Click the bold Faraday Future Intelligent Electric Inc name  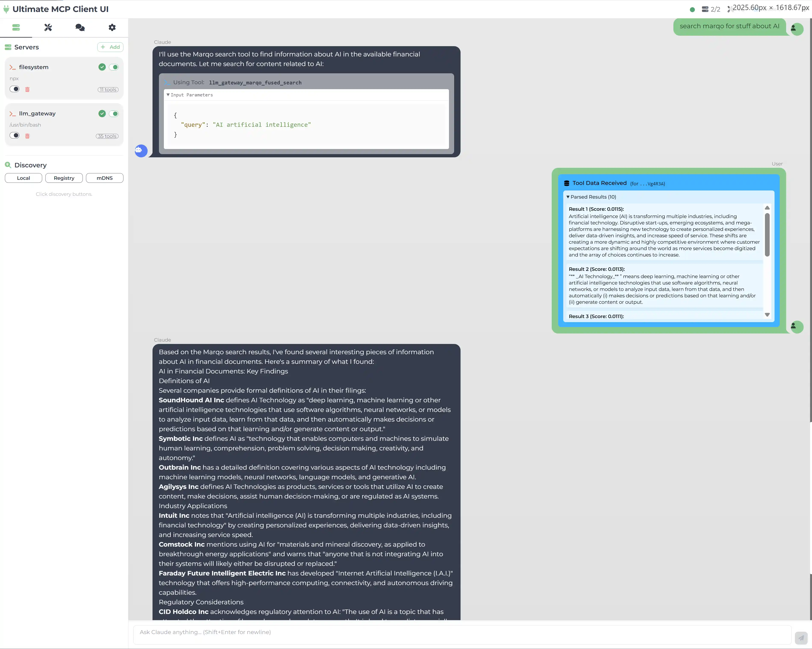[222, 573]
